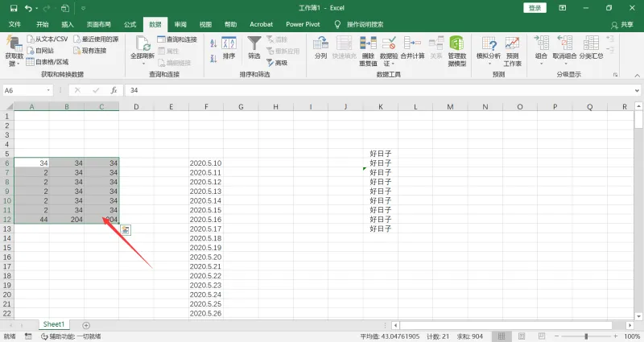Screen dimensions: 644x342
Task: Click the lightbulb Tell Me icon
Action: 337,25
